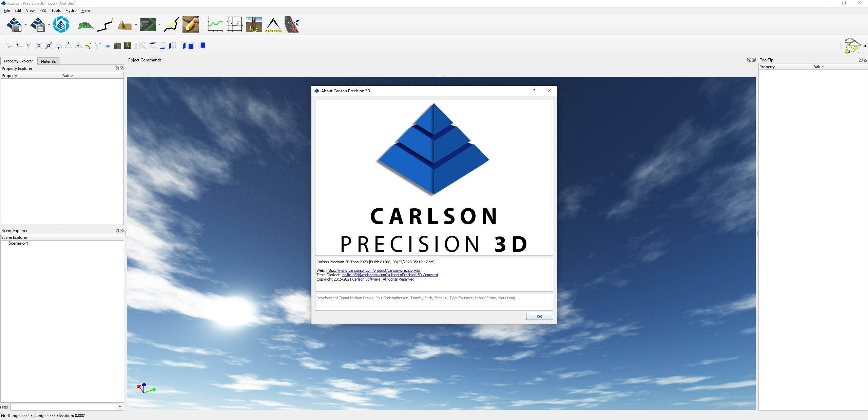Viewport: 868px width, 420px height.
Task: Toggle the intersection snap crossed-lines circle icon
Action: tap(39, 46)
